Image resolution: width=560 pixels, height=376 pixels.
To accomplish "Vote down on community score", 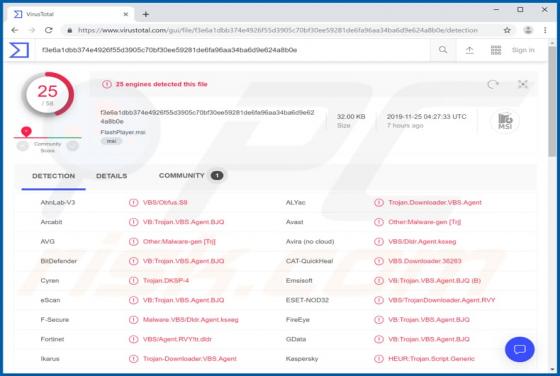I will point(22,146).
